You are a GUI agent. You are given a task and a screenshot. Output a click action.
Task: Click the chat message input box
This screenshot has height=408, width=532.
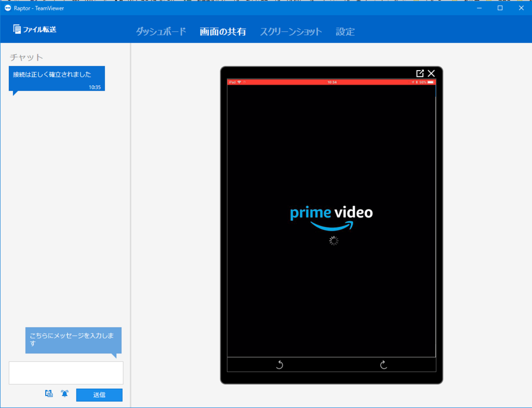click(x=66, y=373)
